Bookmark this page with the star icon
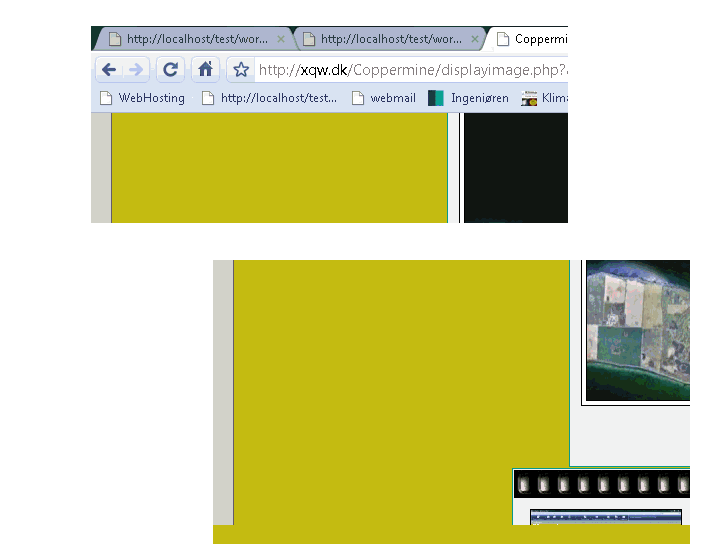712x549 pixels. (241, 70)
